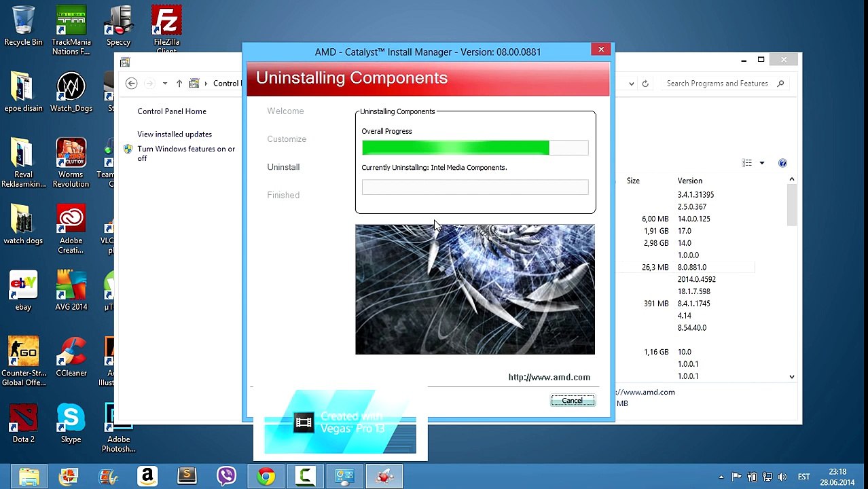Sort by Version column header
The image size is (868, 489).
[690, 181]
